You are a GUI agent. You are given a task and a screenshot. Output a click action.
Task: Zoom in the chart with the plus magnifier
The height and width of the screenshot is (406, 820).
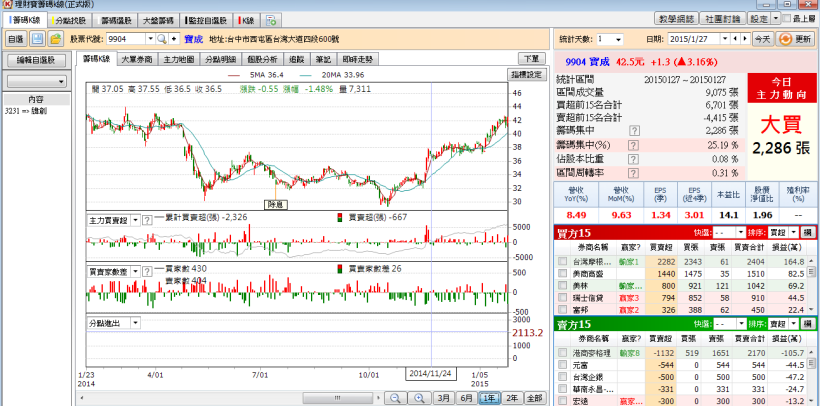[x=419, y=398]
